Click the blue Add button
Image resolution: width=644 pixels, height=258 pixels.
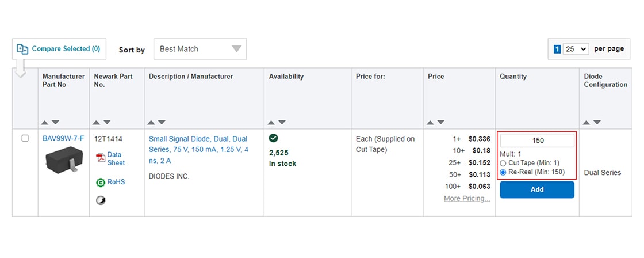[x=536, y=189]
